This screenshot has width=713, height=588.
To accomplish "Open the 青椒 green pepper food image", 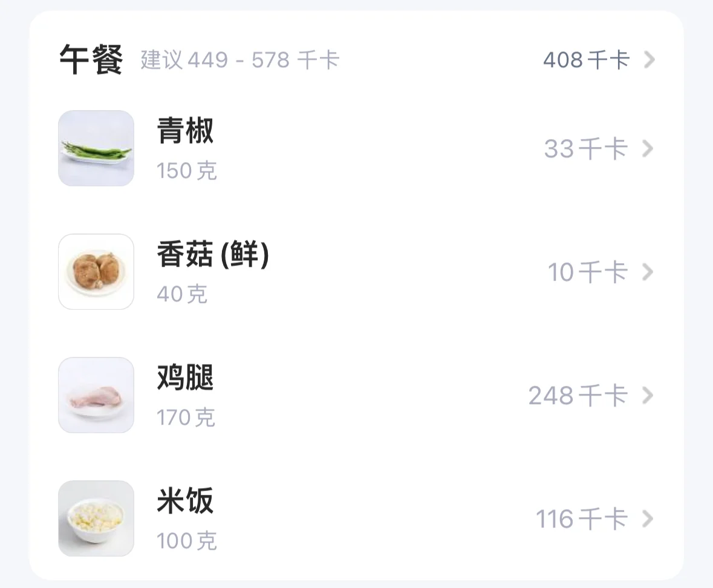I will coord(96,148).
